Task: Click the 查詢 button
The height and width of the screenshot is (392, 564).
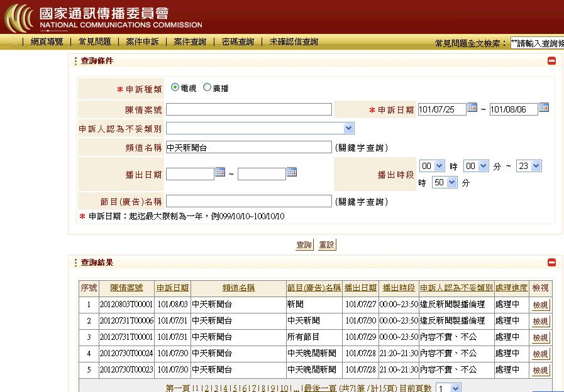Action: point(304,244)
